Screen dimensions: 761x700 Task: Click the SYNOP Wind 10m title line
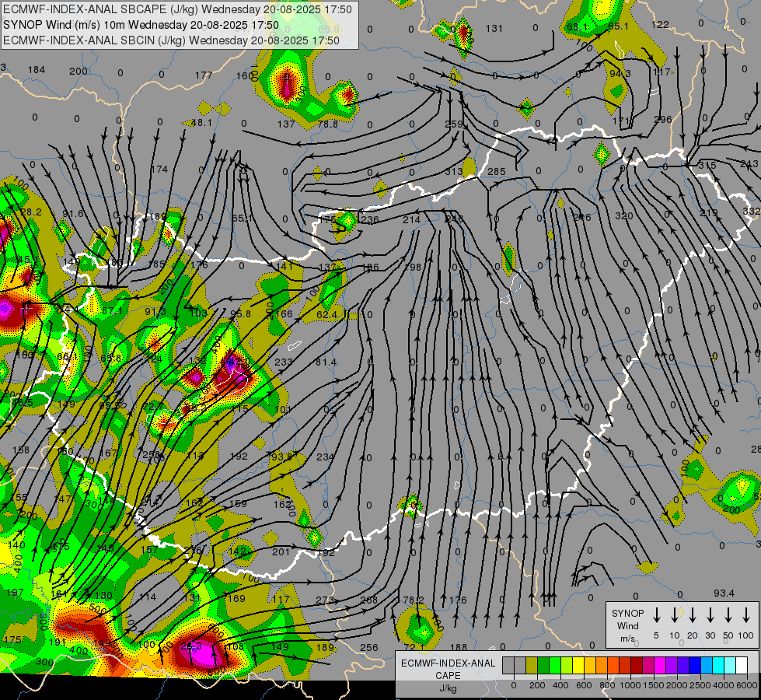[x=141, y=25]
